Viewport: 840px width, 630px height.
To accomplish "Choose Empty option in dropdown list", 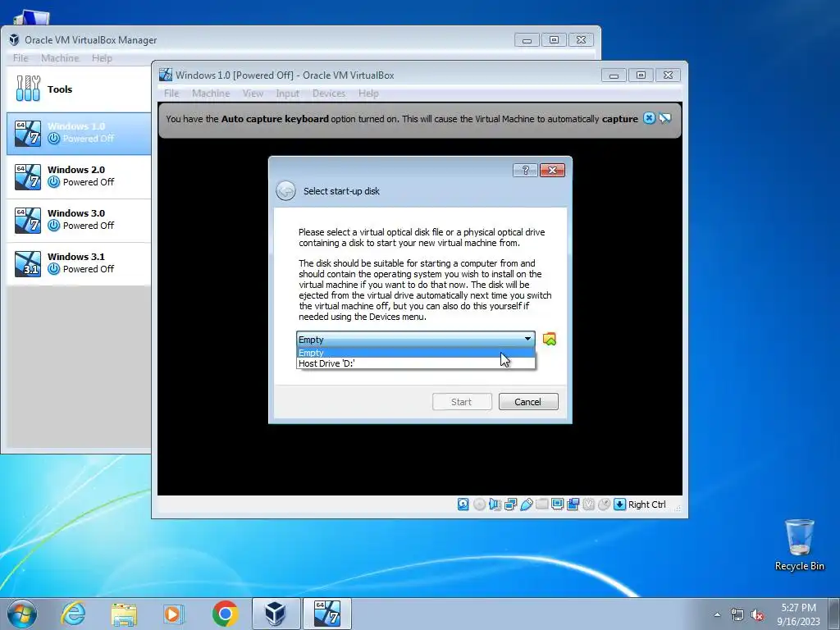I will click(x=416, y=353).
